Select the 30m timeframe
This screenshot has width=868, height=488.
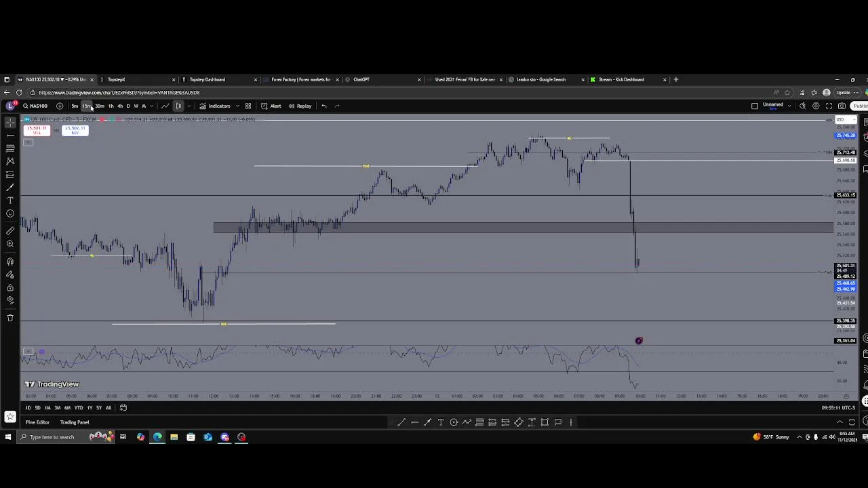coord(100,106)
